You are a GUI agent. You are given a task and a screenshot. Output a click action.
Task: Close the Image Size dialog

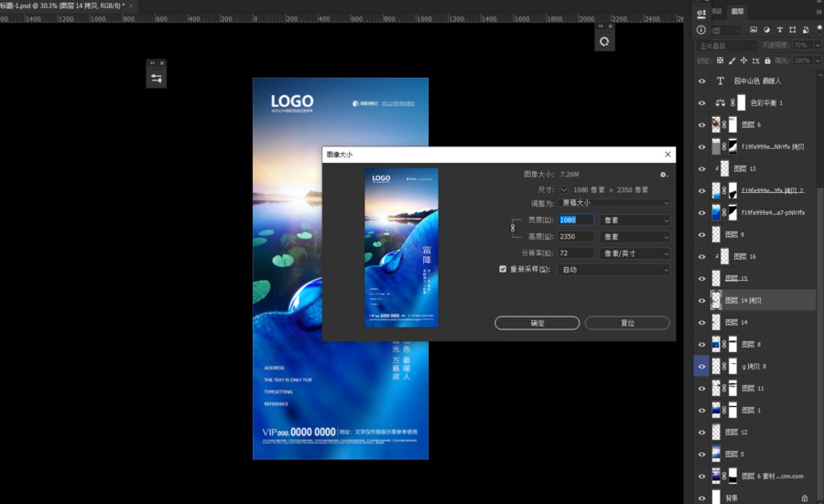(x=667, y=155)
